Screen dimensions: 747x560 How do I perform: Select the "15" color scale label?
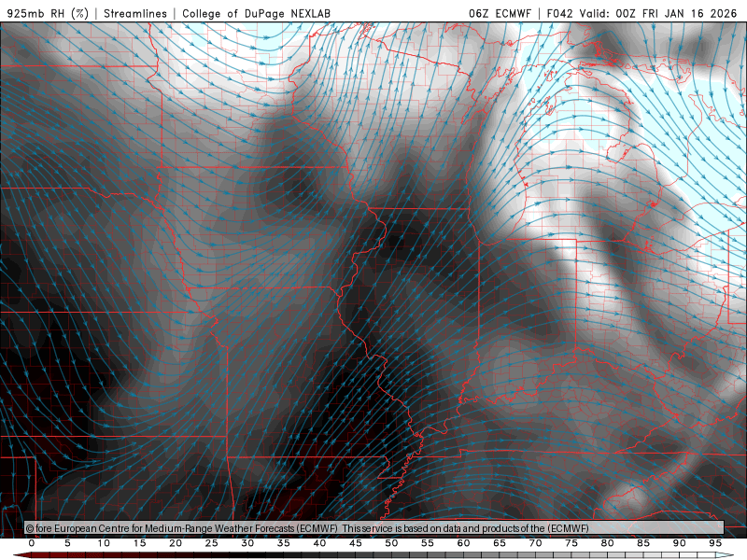point(139,543)
